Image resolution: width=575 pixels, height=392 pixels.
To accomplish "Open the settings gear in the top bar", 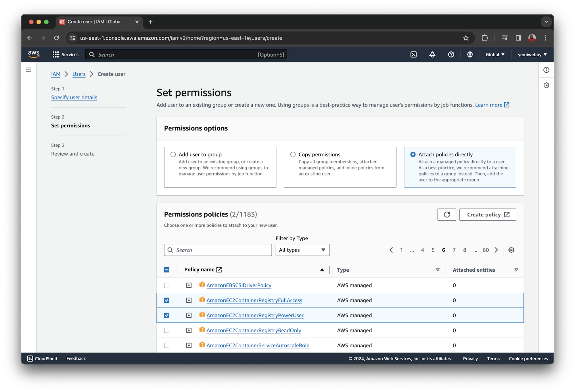I will [470, 54].
